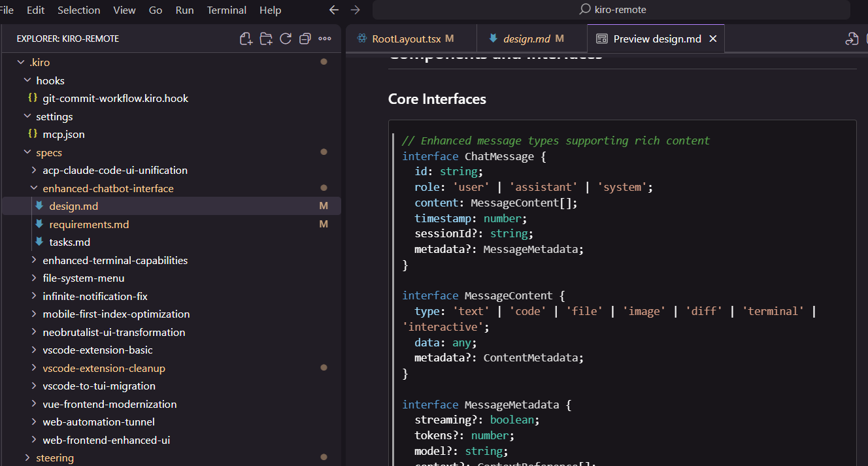This screenshot has width=868, height=466.
Task: Collapse all folders in Explorer
Action: pyautogui.click(x=305, y=39)
